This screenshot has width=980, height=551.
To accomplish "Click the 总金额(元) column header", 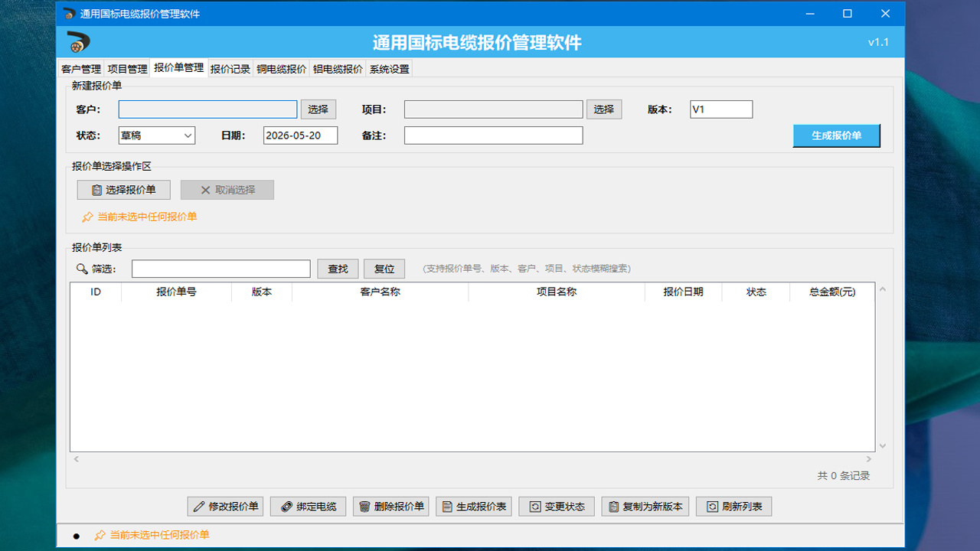I will pyautogui.click(x=832, y=292).
